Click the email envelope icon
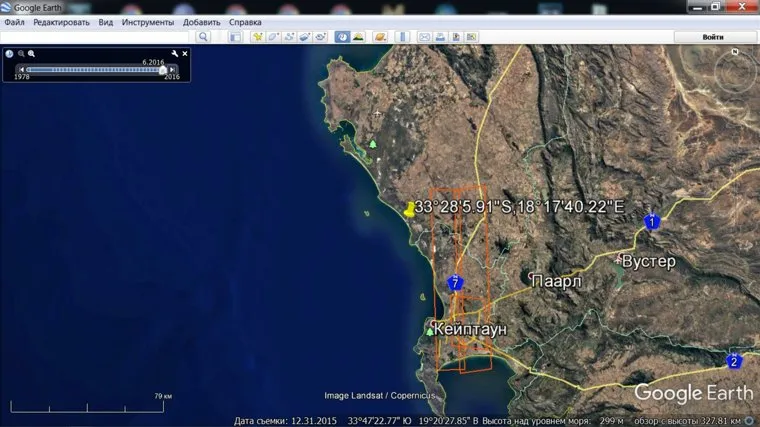 [x=424, y=37]
